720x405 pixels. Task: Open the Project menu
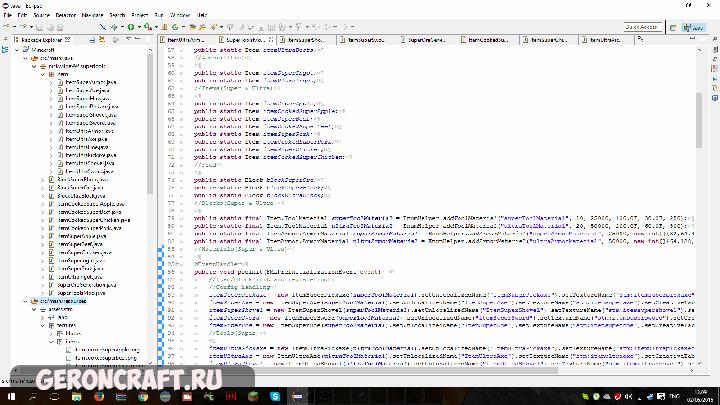(x=140, y=15)
